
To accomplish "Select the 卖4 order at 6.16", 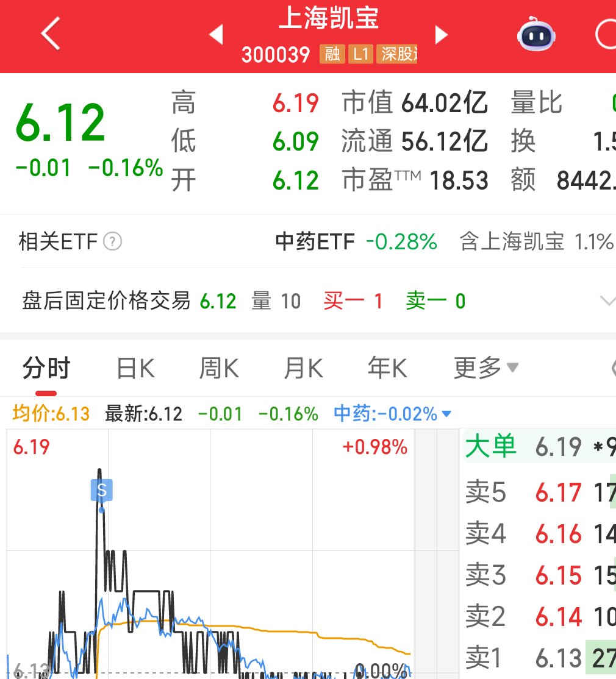I will [x=540, y=533].
